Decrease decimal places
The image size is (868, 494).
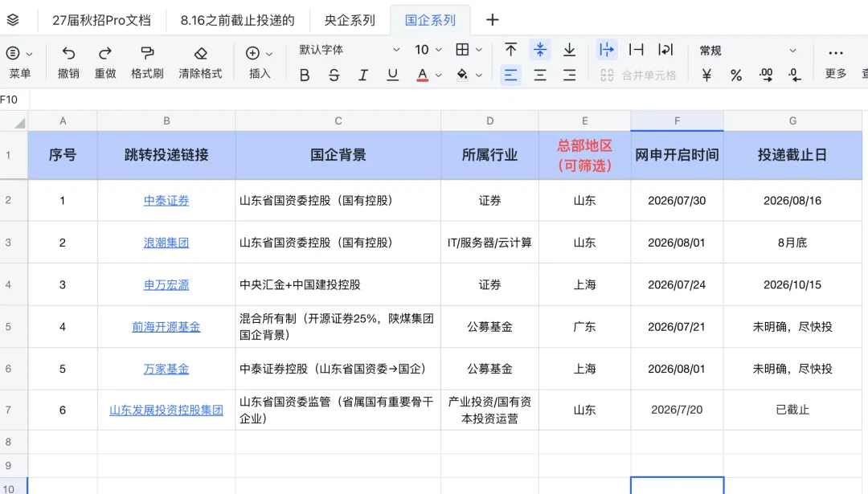click(794, 76)
